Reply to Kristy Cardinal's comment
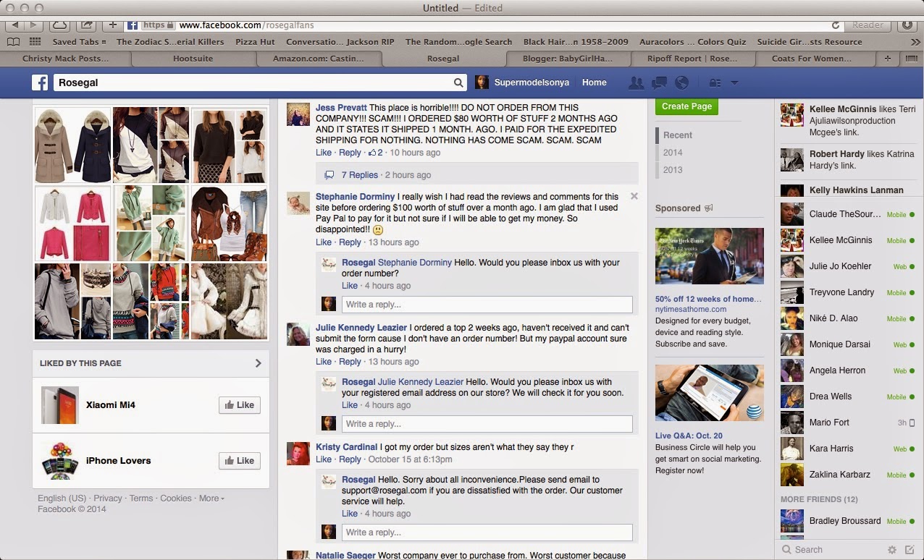 pyautogui.click(x=350, y=459)
